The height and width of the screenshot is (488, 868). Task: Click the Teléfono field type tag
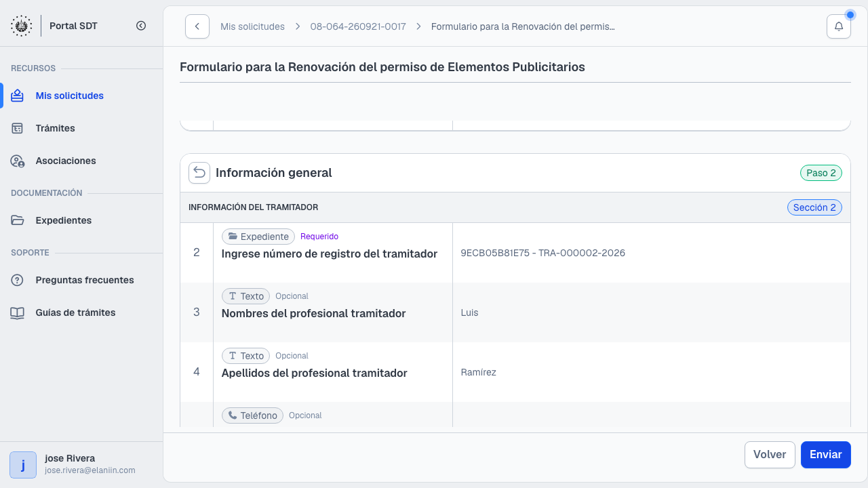point(252,415)
